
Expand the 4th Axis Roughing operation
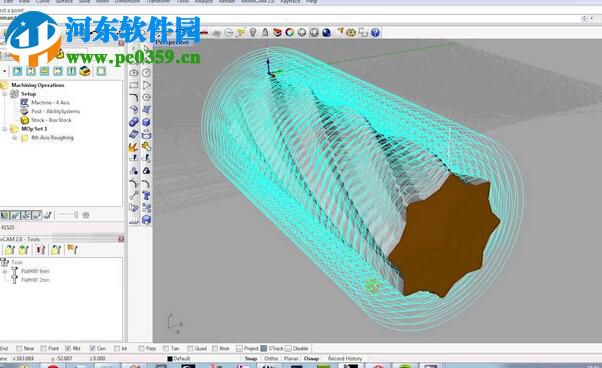pos(15,138)
